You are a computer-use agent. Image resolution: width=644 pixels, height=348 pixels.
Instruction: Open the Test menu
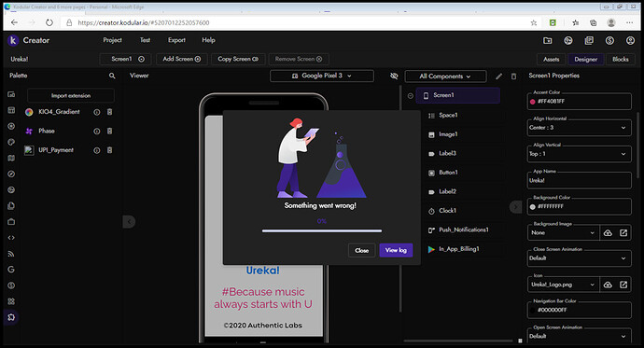[145, 40]
